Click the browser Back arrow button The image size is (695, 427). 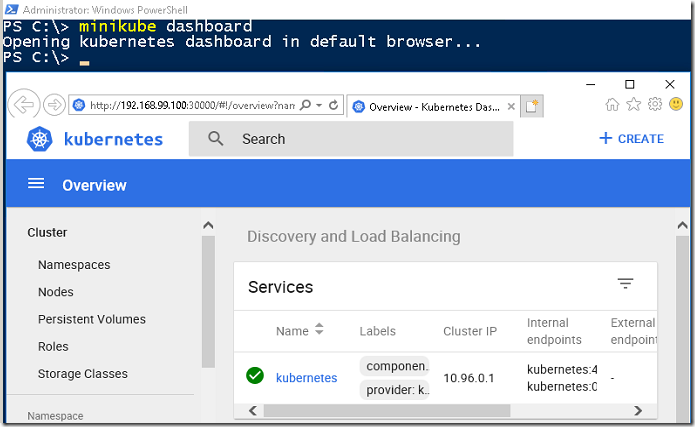[23, 105]
